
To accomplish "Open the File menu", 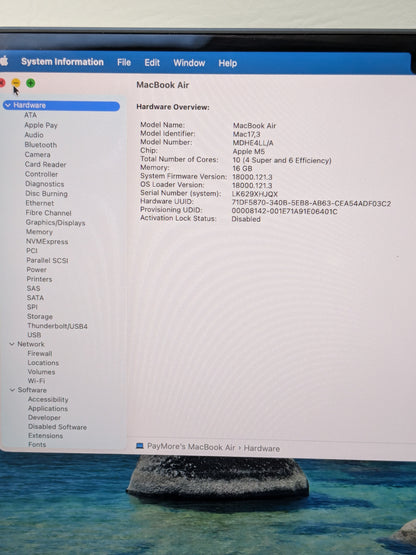I will point(124,63).
